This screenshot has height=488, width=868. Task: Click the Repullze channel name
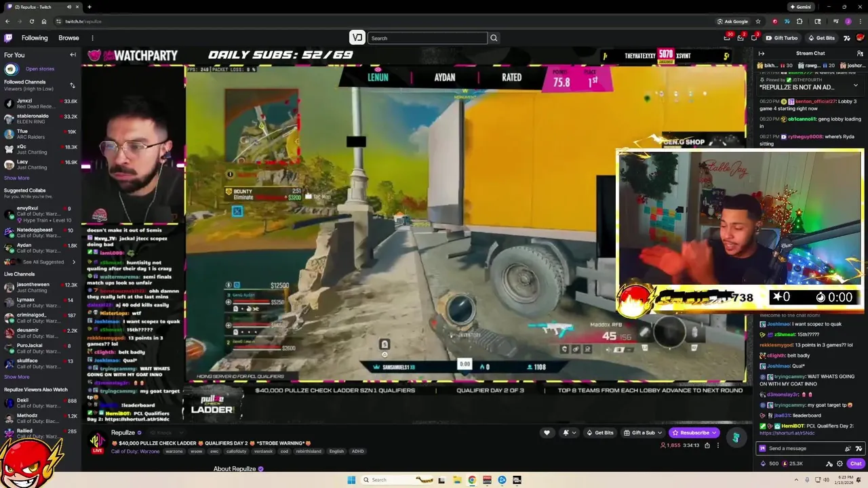pos(123,432)
